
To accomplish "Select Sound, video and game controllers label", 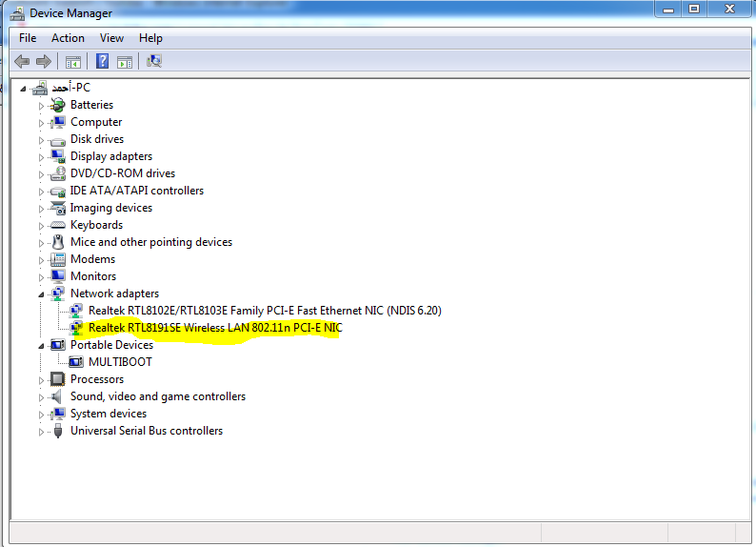I will pyautogui.click(x=158, y=396).
